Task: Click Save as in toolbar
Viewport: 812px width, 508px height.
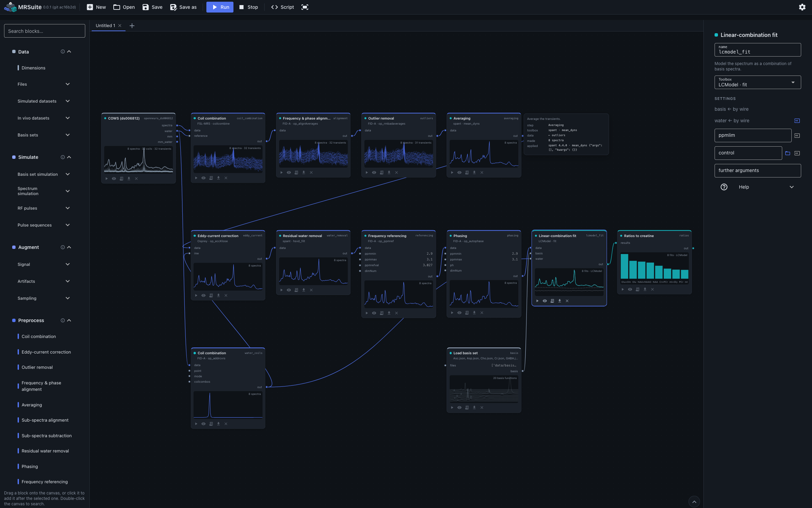Action: click(x=183, y=7)
